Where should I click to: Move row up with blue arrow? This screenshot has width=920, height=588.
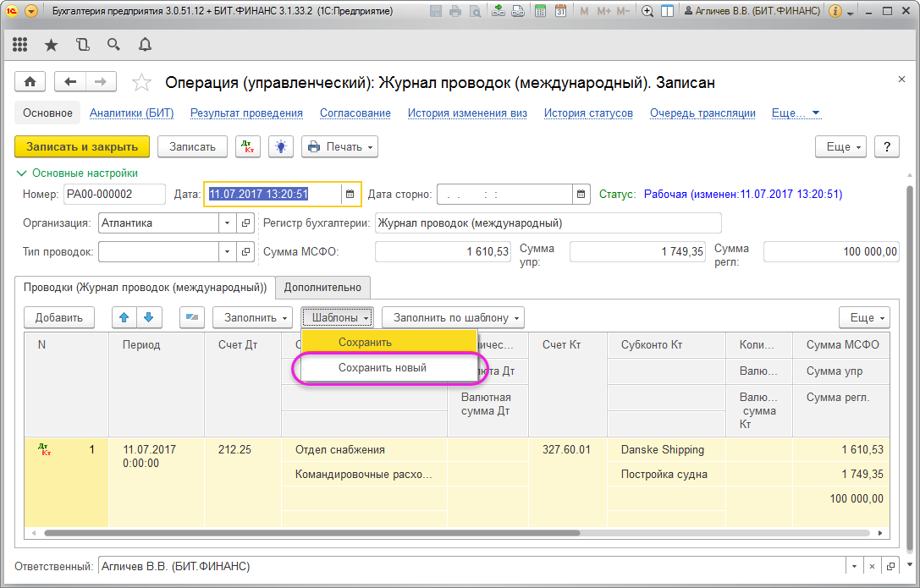tap(124, 317)
